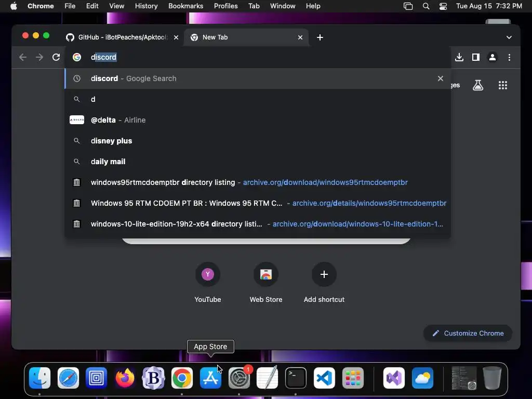Open windows-10-lite-edition-19h2-x64 directory listing suggestion
The image size is (532, 399).
coord(258,224)
